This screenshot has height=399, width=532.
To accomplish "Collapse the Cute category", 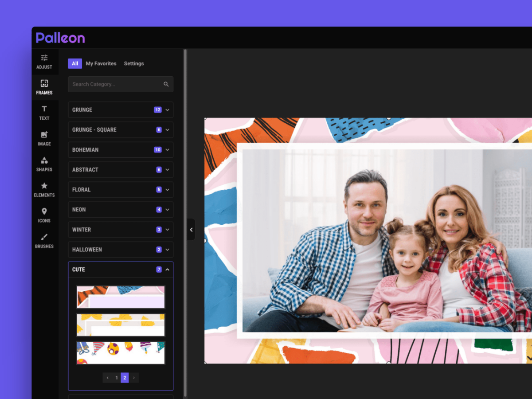I will click(x=121, y=270).
